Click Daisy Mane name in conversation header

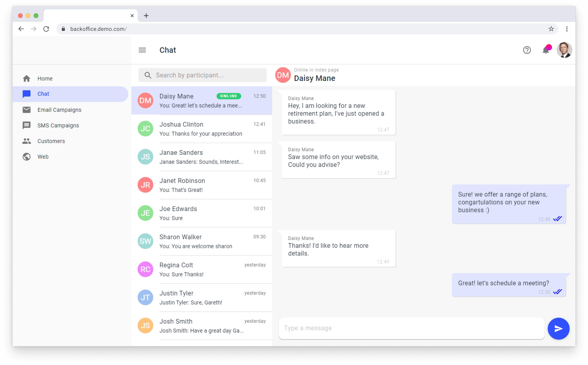(x=314, y=78)
